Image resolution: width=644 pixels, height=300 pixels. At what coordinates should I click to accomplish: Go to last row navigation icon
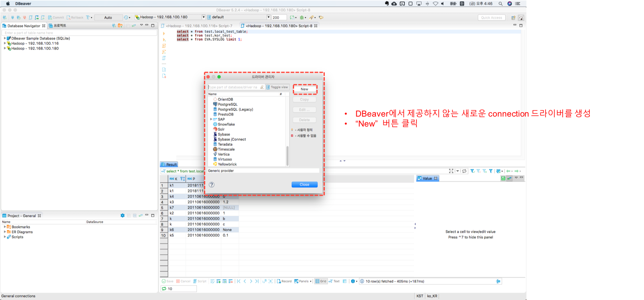(257, 281)
